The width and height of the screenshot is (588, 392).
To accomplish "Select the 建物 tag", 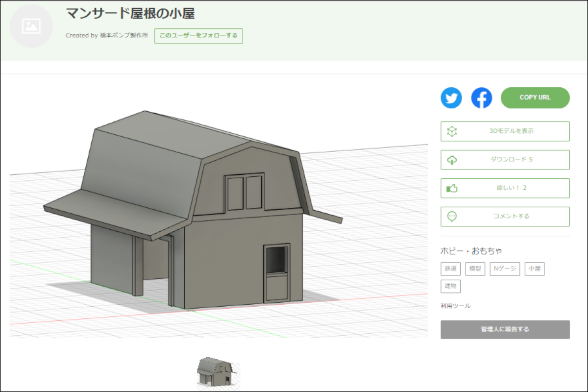I will pos(450,286).
